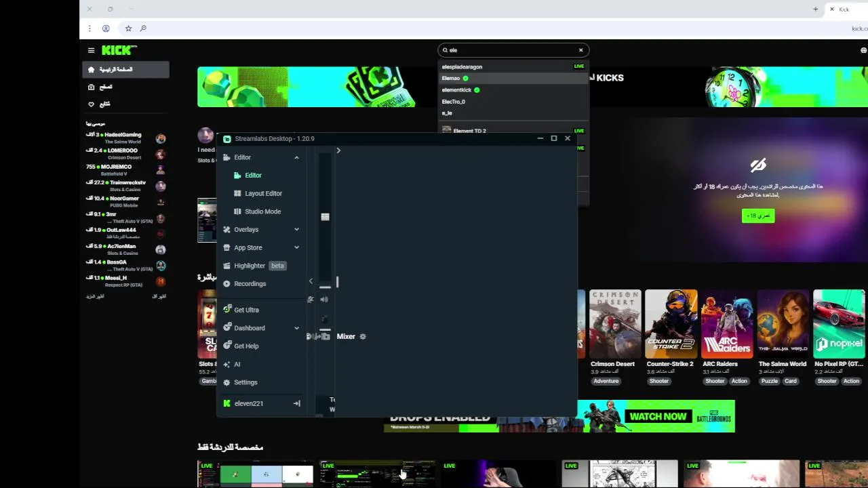Open the Kick hamburger menu
Screen dimensions: 868x488
[91, 50]
